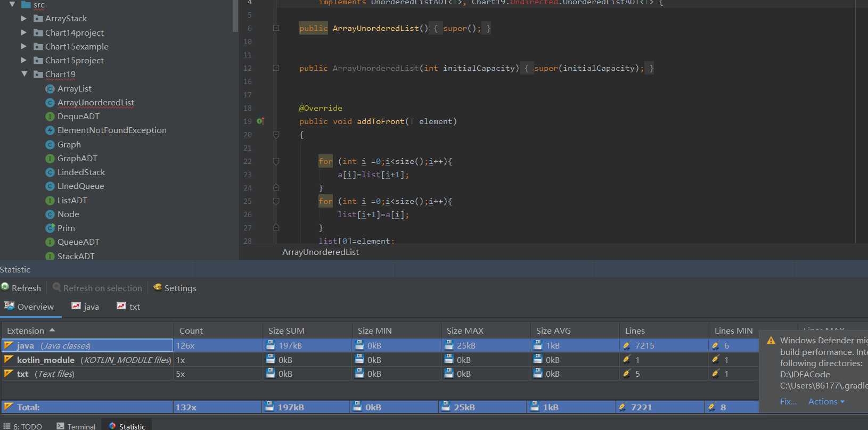
Task: Sort by Size SUM column header
Action: point(307,330)
